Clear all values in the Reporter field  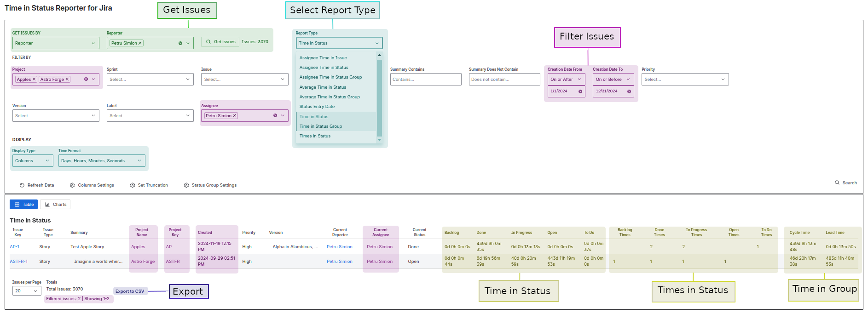tap(180, 43)
